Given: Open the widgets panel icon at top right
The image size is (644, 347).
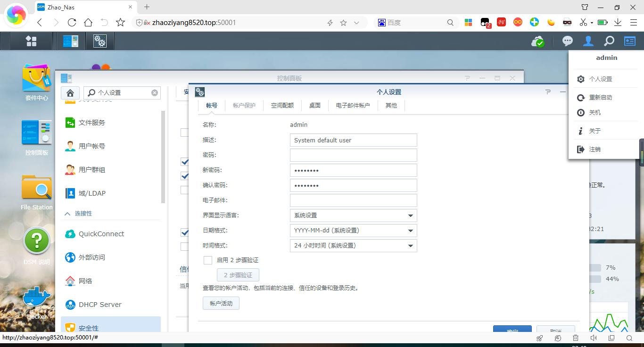Looking at the screenshot, I should coord(629,41).
